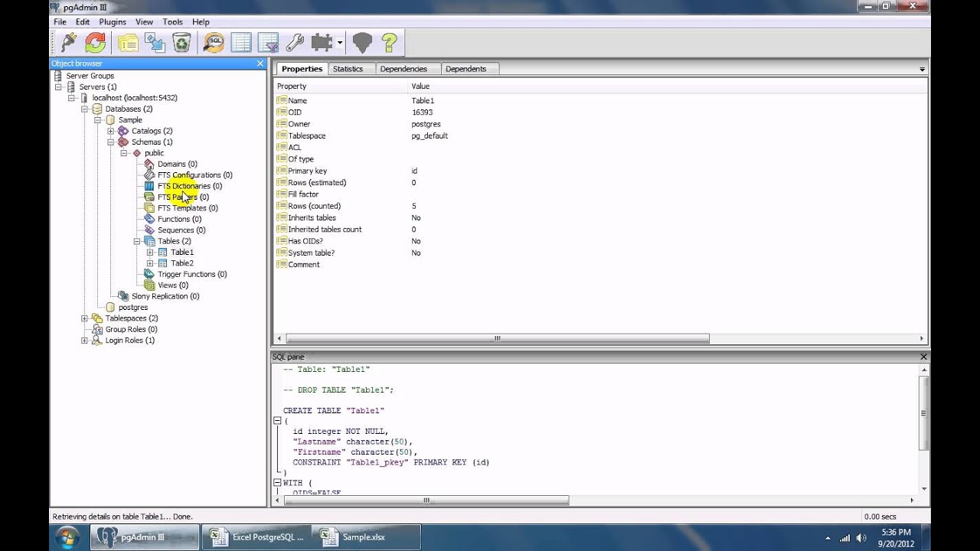Screen dimensions: 980x551
Task: Select the postgres database in tree
Action: 132,308
